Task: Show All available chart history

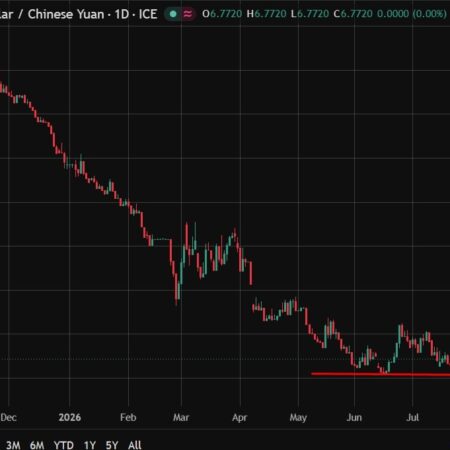Action: 135,445
